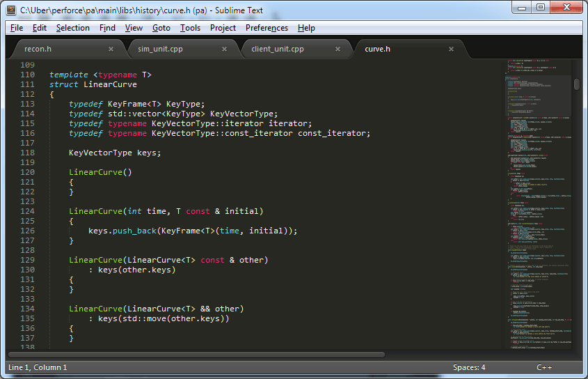This screenshot has height=379, width=588.
Task: Click the horizontal scrollbar at bottom
Action: pyautogui.click(x=209, y=355)
